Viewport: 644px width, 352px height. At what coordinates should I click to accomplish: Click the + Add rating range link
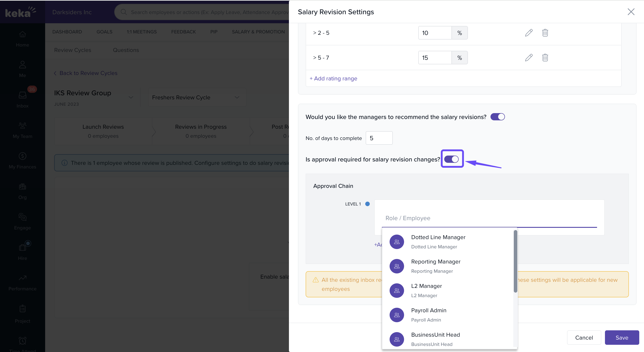(x=333, y=79)
